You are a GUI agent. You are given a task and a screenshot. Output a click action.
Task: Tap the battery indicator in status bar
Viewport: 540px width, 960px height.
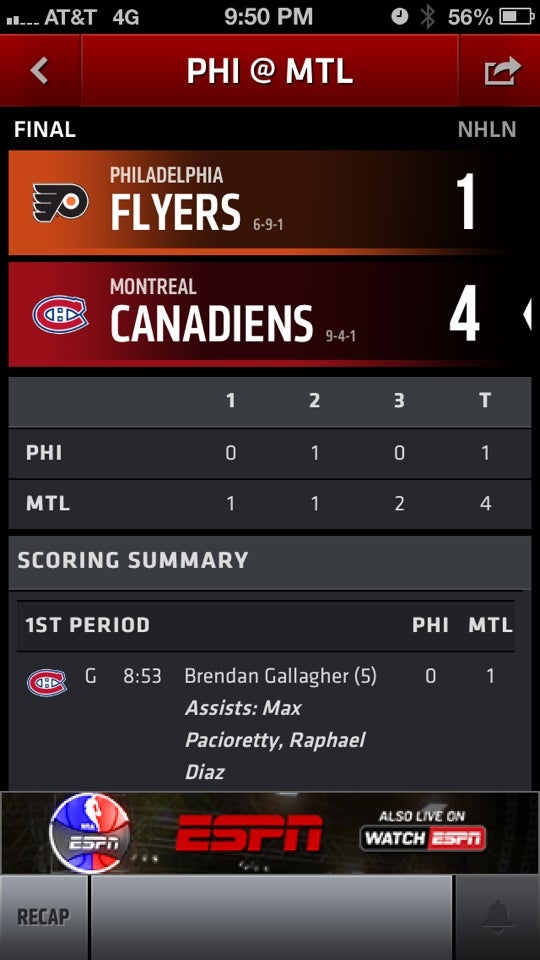[517, 17]
